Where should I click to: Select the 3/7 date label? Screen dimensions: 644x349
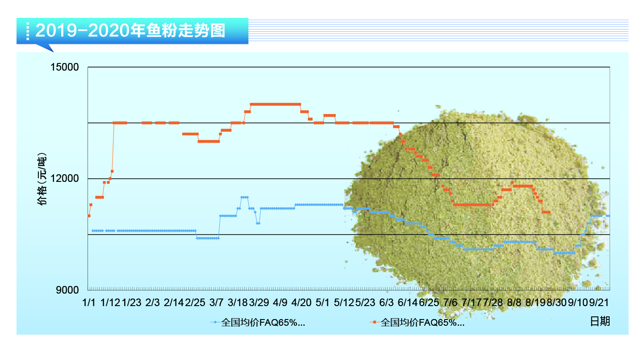(217, 303)
